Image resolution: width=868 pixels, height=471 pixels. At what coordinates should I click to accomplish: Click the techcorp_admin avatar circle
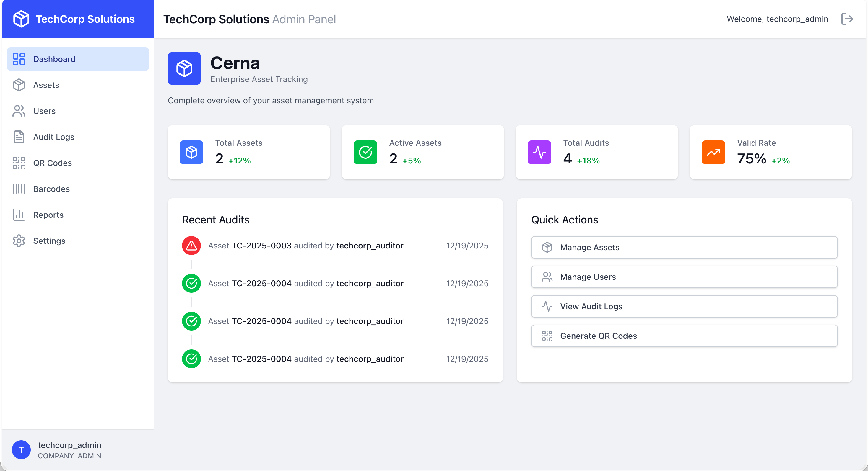[x=21, y=450]
